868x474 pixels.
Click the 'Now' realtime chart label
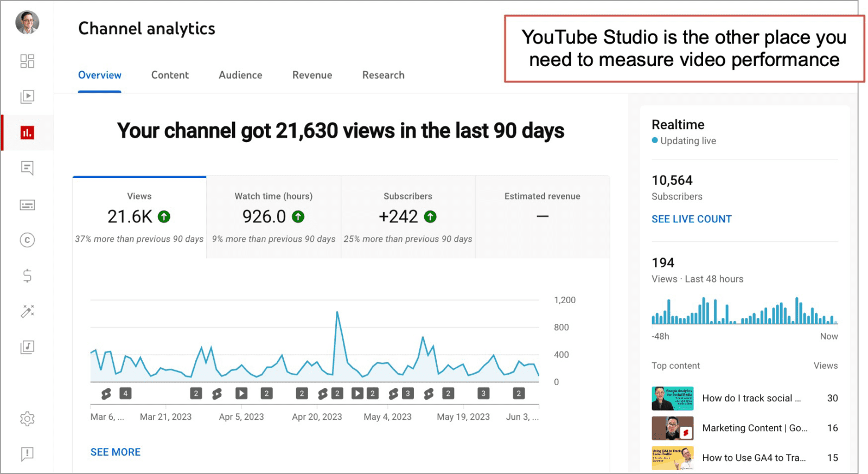click(829, 336)
